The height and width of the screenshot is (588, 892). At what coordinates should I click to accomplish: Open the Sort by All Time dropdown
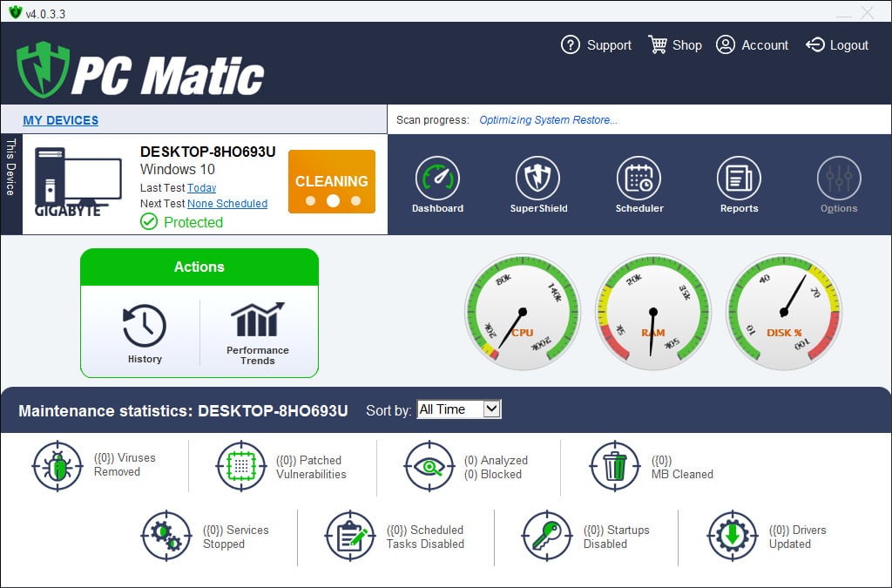(458, 409)
